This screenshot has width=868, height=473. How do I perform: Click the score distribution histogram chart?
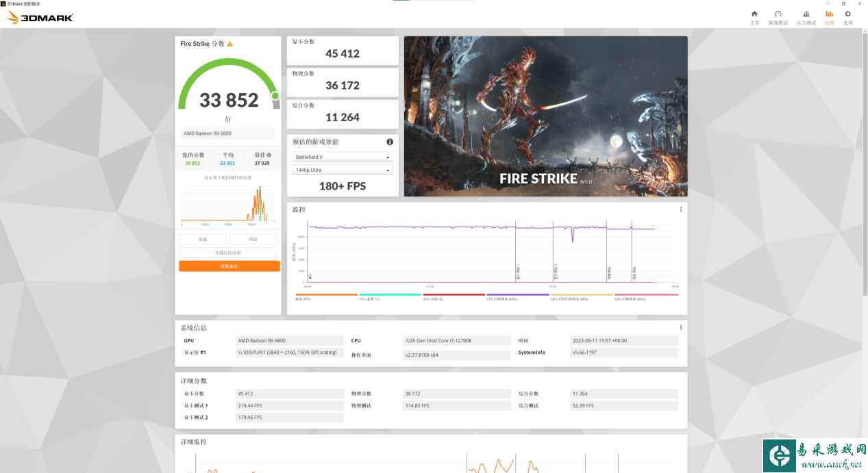point(229,204)
